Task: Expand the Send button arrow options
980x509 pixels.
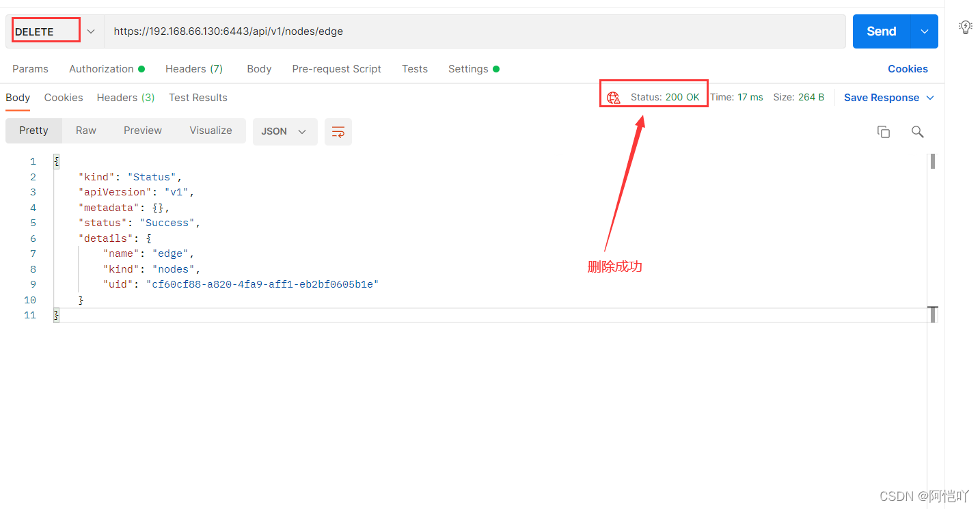Action: click(925, 31)
